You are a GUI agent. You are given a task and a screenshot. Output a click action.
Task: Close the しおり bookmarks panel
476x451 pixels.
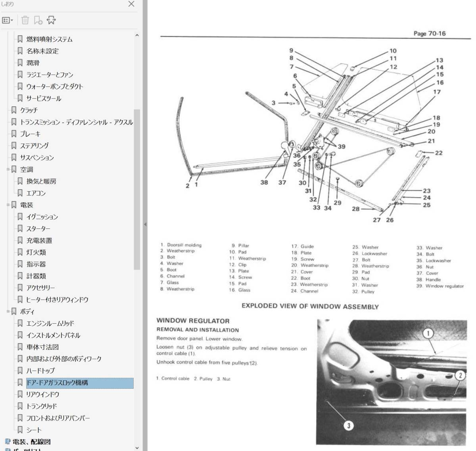[x=131, y=4]
